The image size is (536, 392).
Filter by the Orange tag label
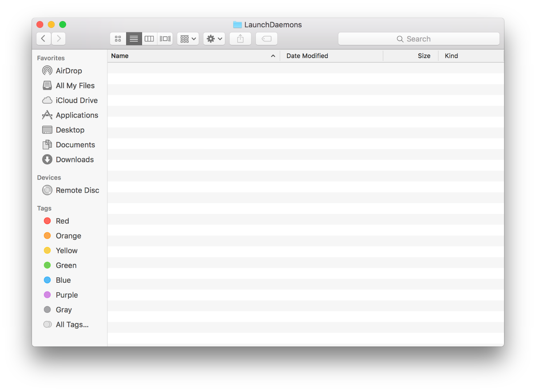pyautogui.click(x=69, y=236)
